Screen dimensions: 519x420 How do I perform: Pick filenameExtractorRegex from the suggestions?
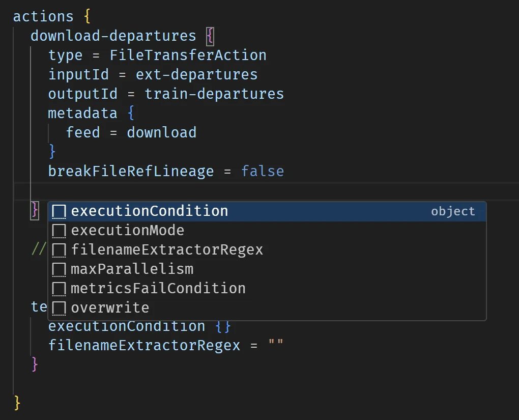coord(167,249)
